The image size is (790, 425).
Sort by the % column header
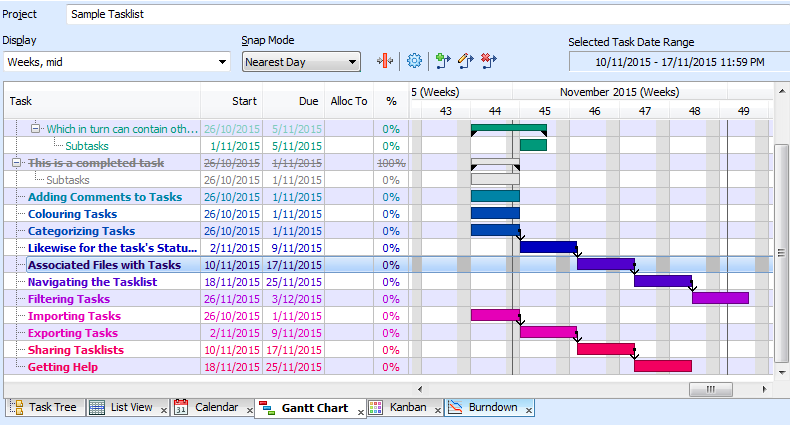click(391, 101)
